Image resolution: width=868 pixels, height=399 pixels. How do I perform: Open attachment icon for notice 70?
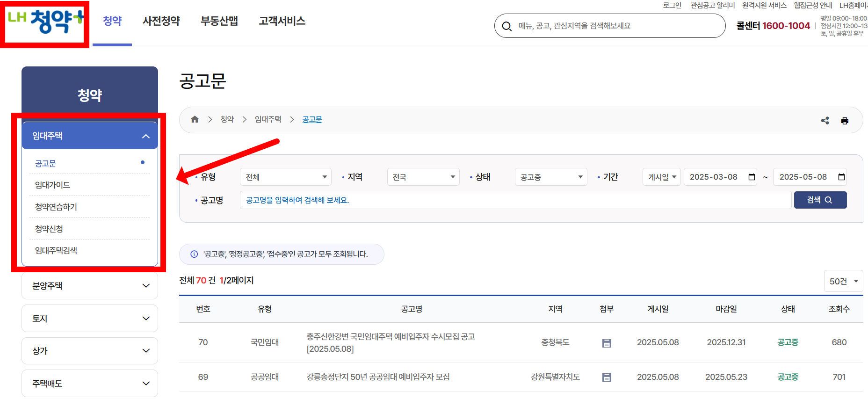click(607, 343)
